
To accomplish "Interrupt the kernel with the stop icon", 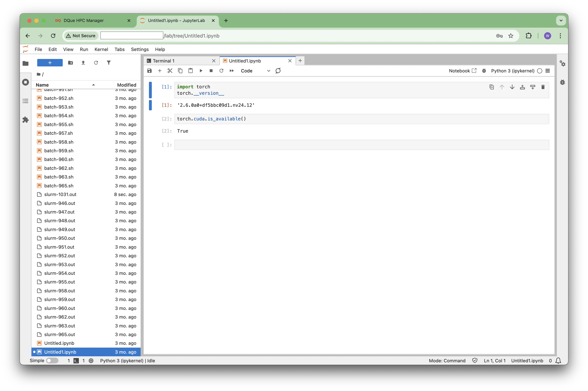I will [x=211, y=71].
